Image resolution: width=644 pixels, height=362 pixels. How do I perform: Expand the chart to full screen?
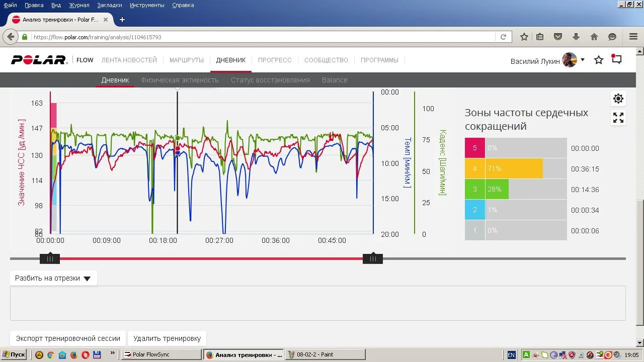(618, 118)
